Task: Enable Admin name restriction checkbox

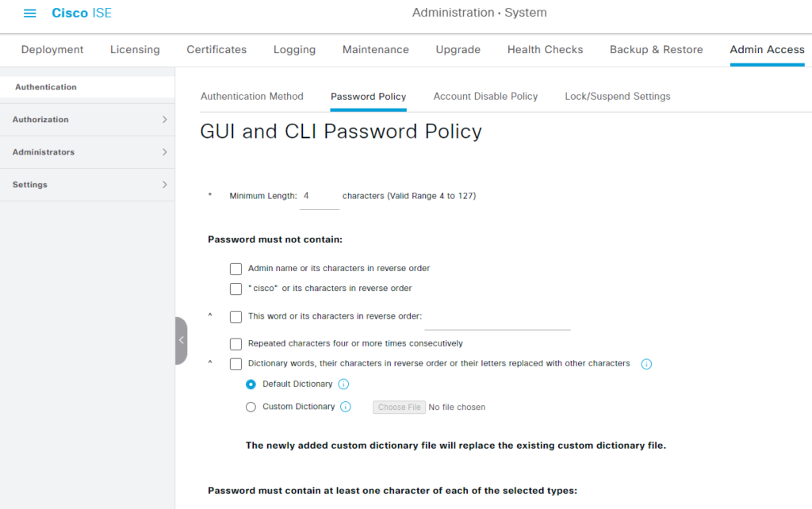Action: click(x=236, y=269)
